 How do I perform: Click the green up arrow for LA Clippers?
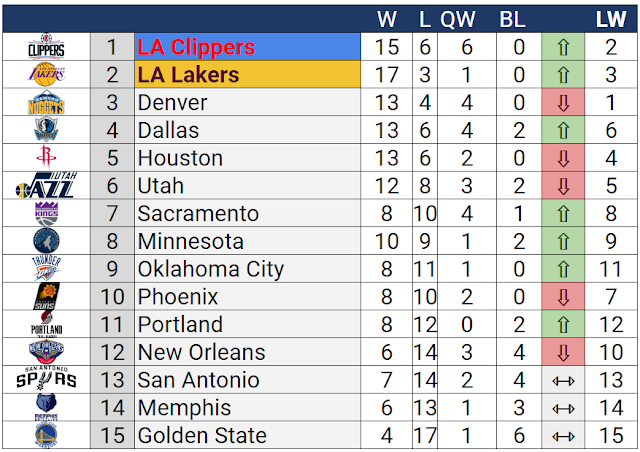(x=562, y=47)
